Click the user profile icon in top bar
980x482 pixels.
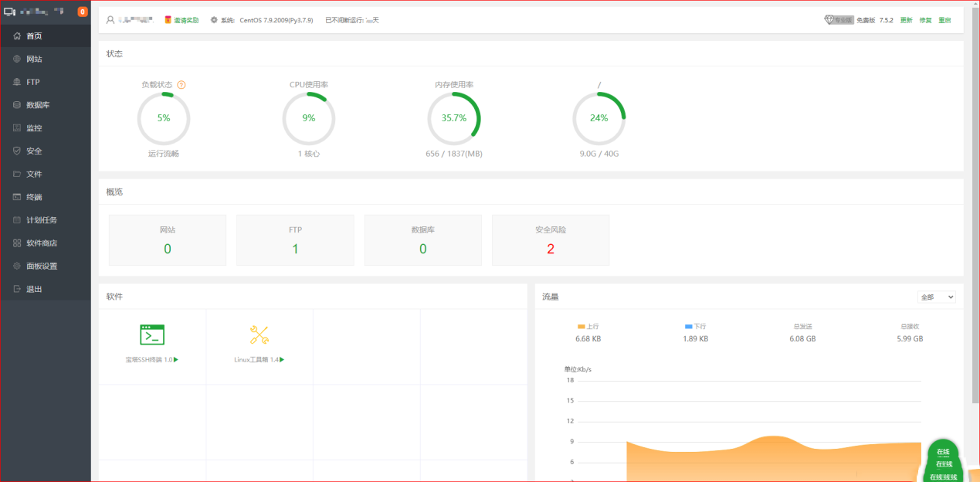tap(110, 20)
